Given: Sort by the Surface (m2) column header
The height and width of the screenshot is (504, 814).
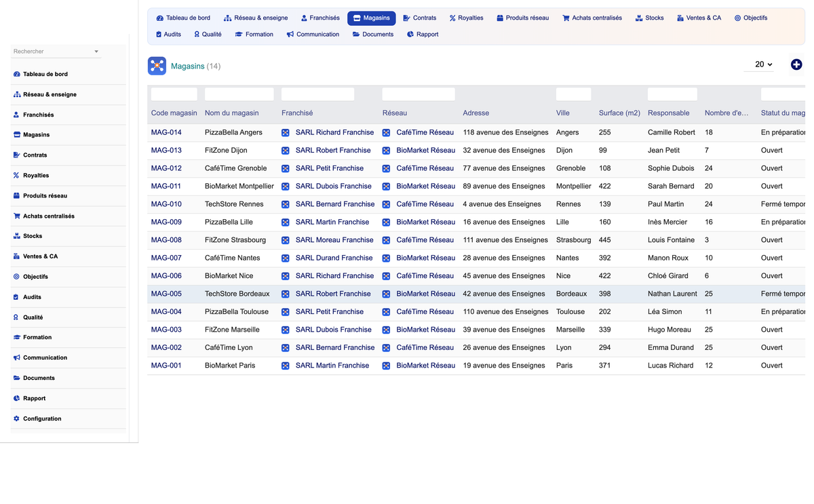Looking at the screenshot, I should pyautogui.click(x=619, y=113).
